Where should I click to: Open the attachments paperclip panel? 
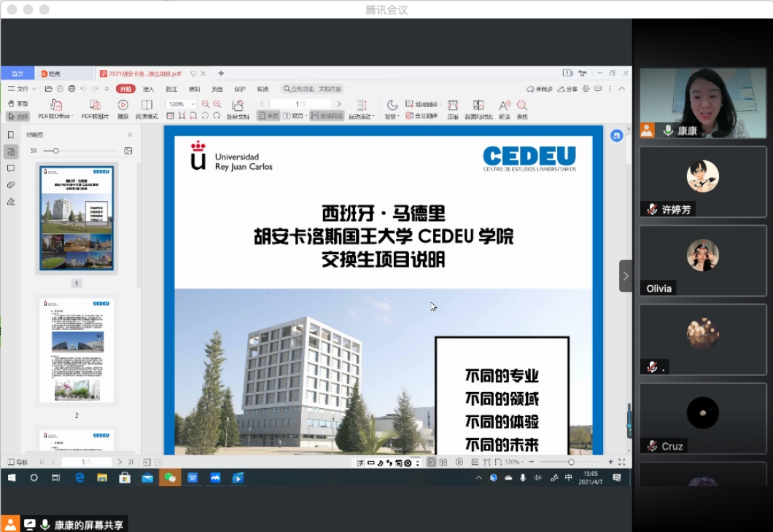[x=10, y=185]
